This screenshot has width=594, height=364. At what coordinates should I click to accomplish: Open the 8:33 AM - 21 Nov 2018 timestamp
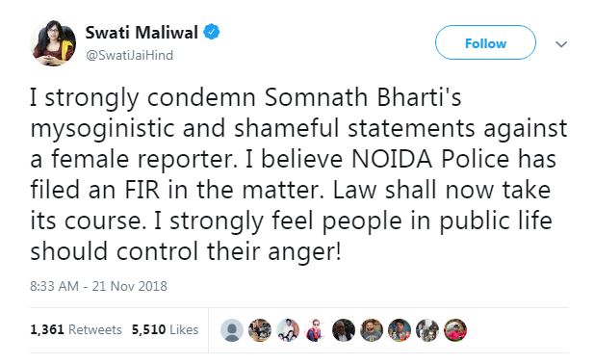tap(98, 286)
